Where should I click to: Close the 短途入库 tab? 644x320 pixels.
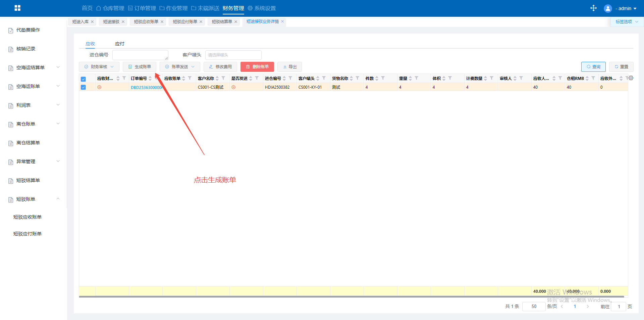coord(92,22)
